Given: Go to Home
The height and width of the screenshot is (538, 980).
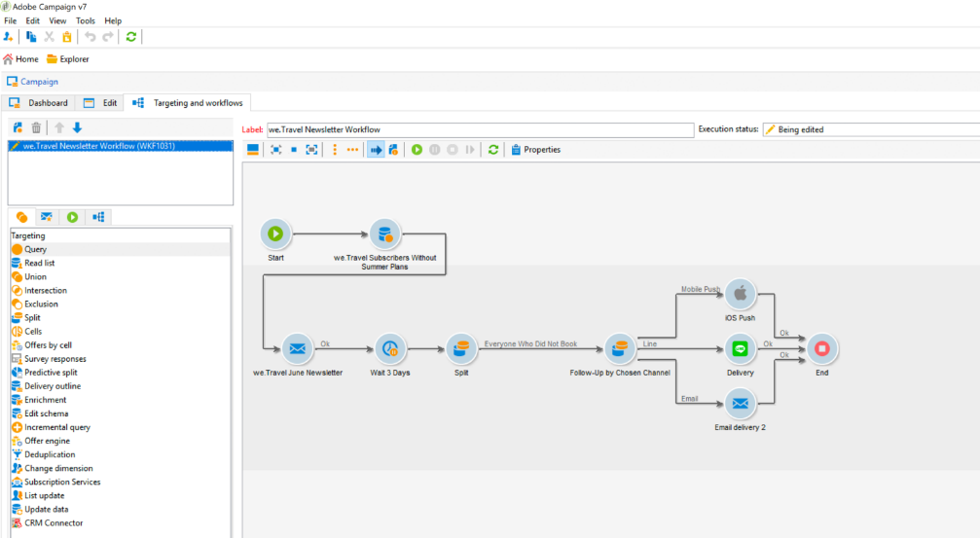Looking at the screenshot, I should tap(20, 59).
